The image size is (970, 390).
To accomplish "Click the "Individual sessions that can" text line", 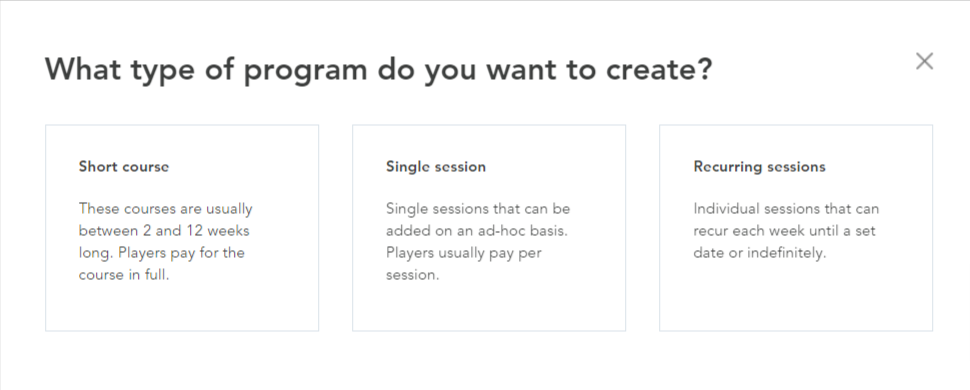I will [786, 209].
